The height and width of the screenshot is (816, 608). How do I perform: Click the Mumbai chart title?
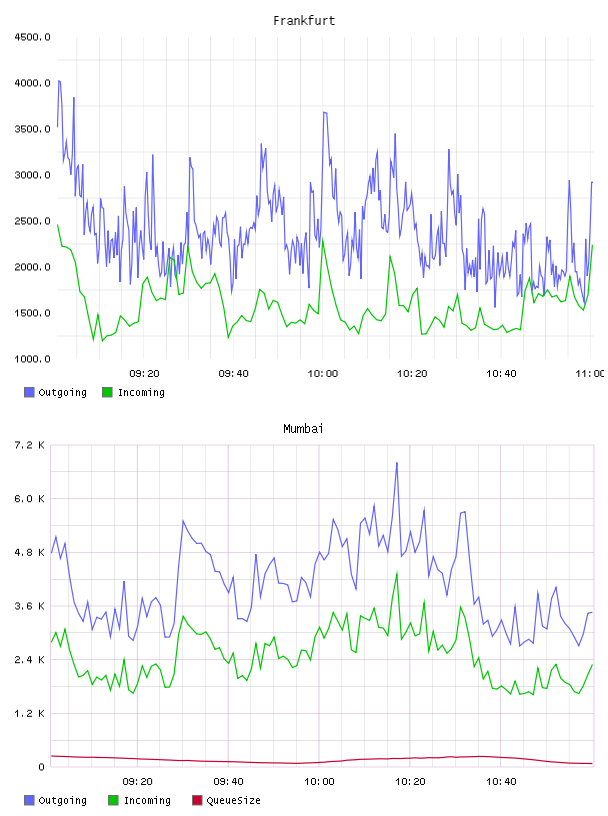point(303,429)
